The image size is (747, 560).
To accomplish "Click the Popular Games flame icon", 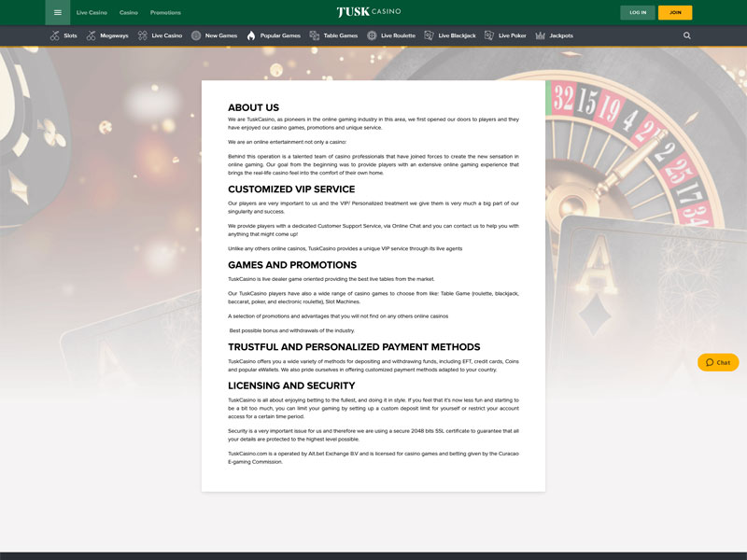I will pyautogui.click(x=251, y=35).
